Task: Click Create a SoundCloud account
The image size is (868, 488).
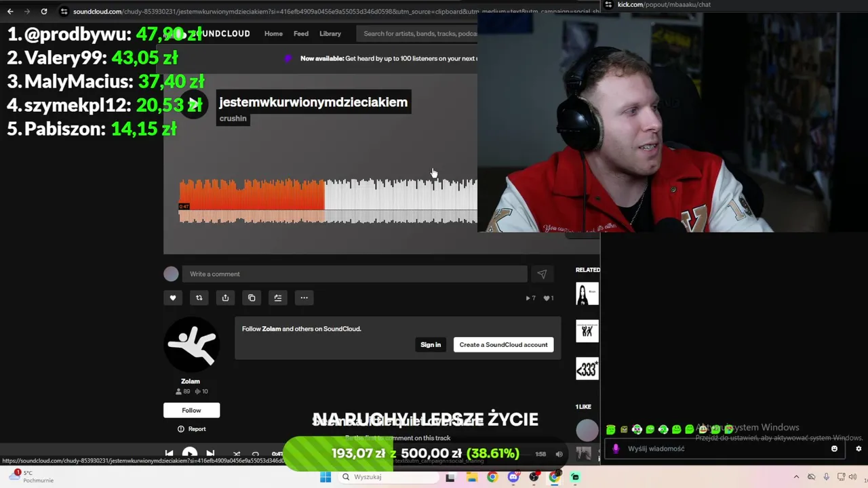Action: (x=503, y=344)
